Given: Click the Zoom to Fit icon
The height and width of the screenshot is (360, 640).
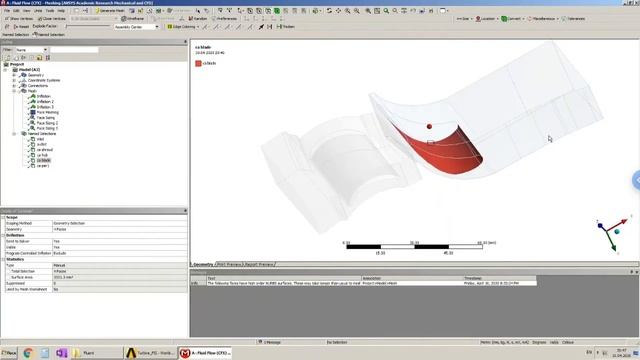Looking at the screenshot, I should click(x=368, y=11).
